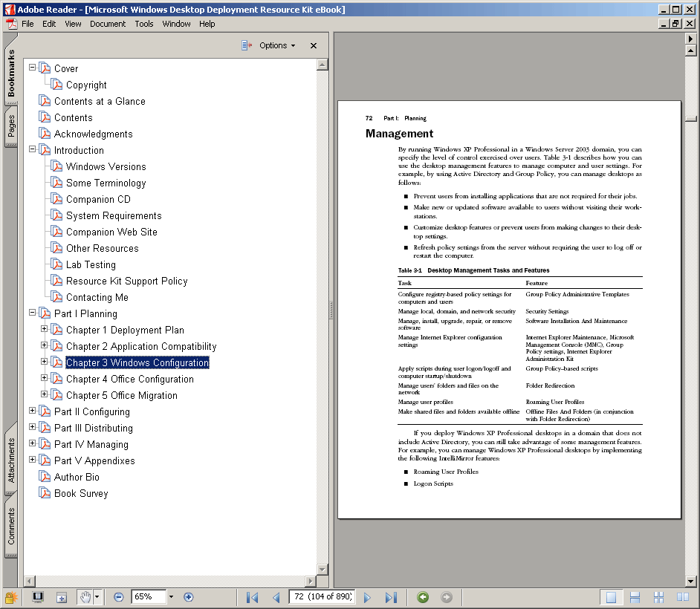Viewport: 700px width, 609px height.
Task: Jump to the last page
Action: point(391,597)
